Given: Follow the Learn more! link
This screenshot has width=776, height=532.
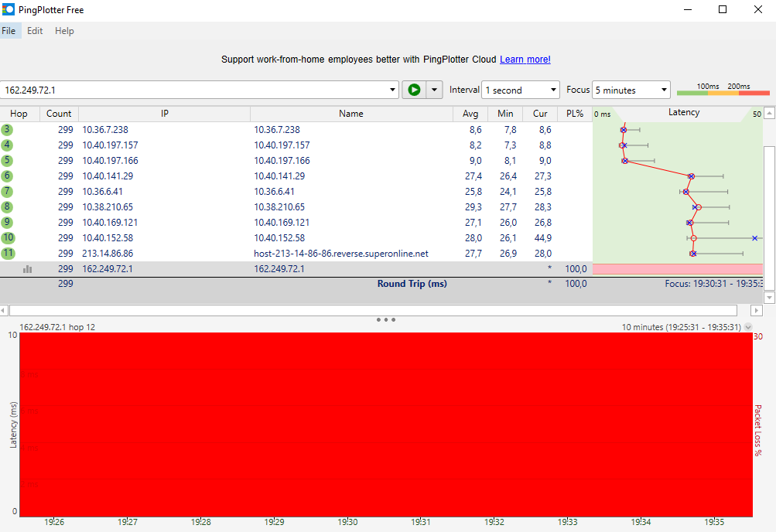Looking at the screenshot, I should (x=525, y=60).
